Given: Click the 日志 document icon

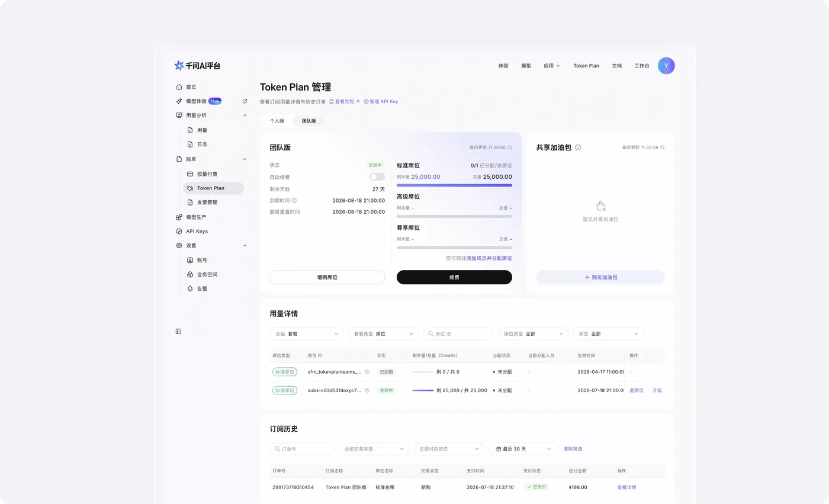Looking at the screenshot, I should (x=190, y=145).
